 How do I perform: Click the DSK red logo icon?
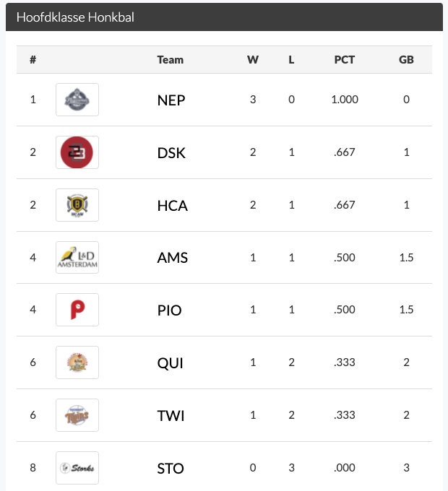coord(77,152)
